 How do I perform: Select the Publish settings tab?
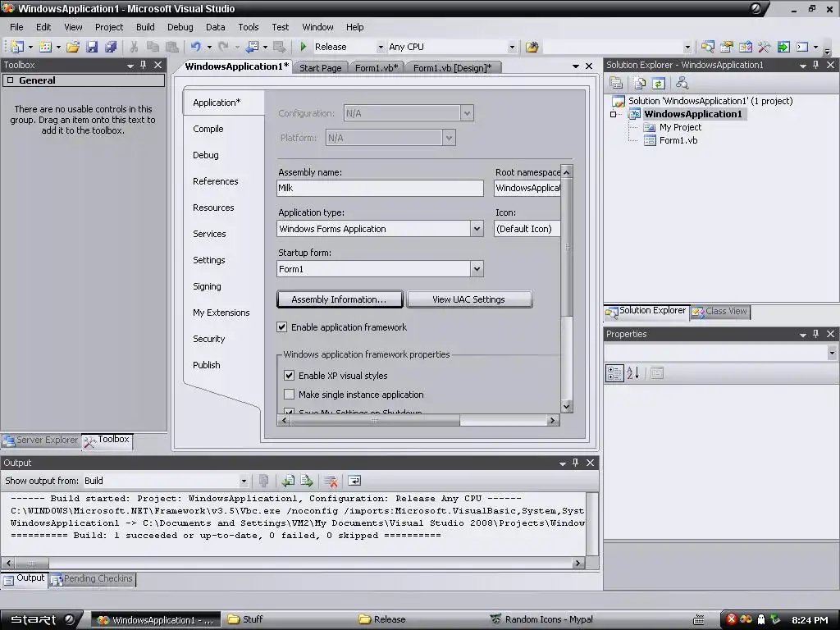[206, 365]
